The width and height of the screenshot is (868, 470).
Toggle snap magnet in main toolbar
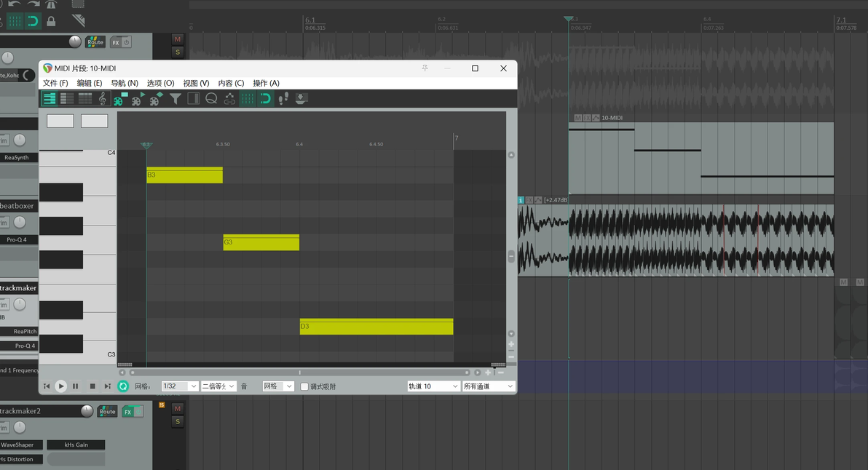point(33,22)
